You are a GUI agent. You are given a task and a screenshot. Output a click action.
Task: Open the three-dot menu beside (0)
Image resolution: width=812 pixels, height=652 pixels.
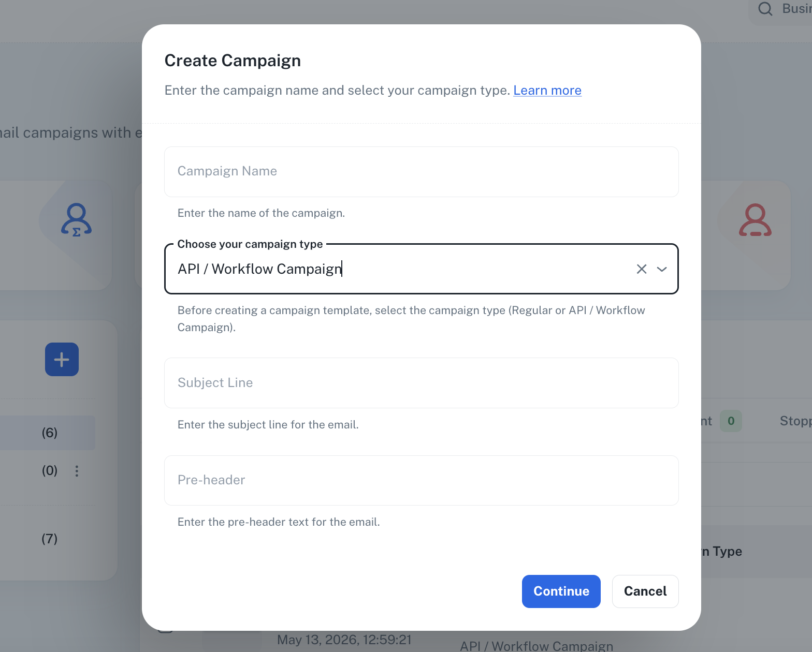pyautogui.click(x=77, y=471)
